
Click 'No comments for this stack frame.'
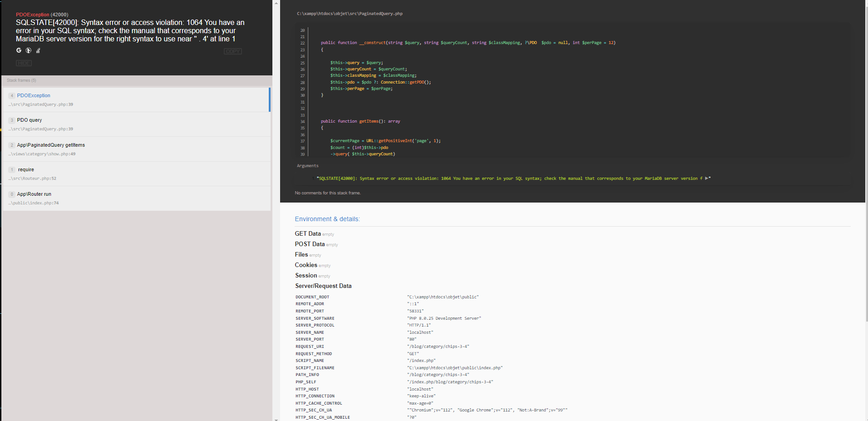pos(328,193)
